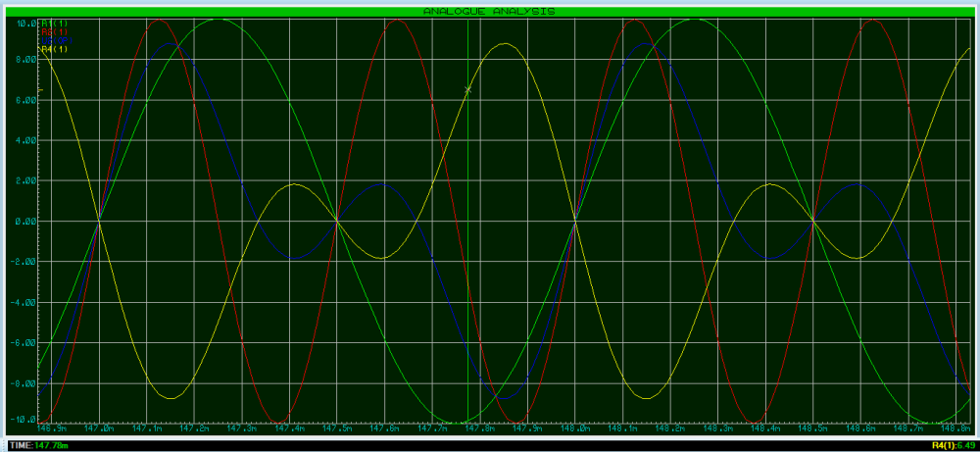Image resolution: width=980 pixels, height=452 pixels.
Task: Click the ANALOGUE ANALYSIS graph title bar
Action: tap(489, 11)
